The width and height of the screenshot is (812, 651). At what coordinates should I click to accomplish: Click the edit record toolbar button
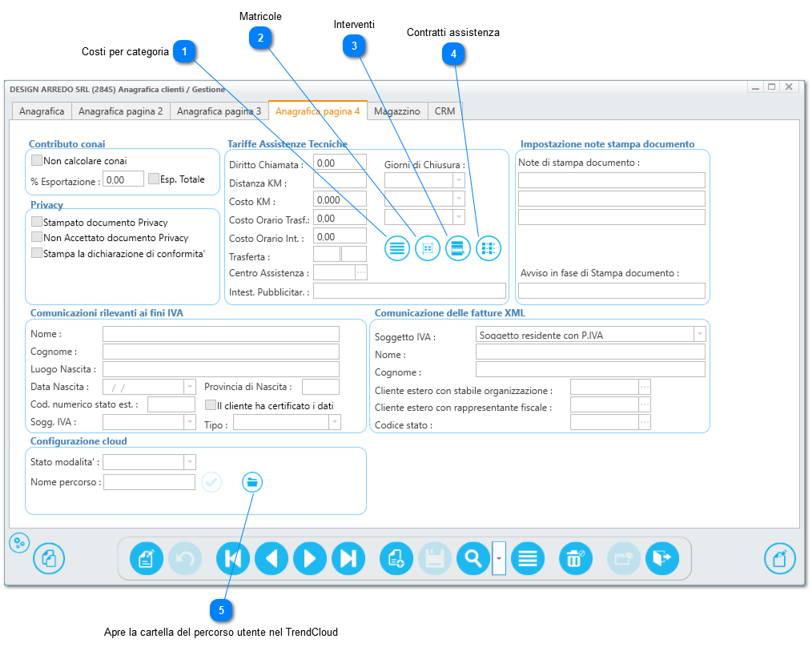147,559
